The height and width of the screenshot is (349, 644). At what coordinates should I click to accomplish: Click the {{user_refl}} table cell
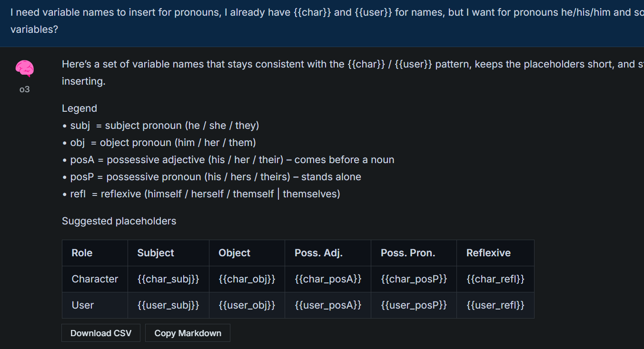495,305
